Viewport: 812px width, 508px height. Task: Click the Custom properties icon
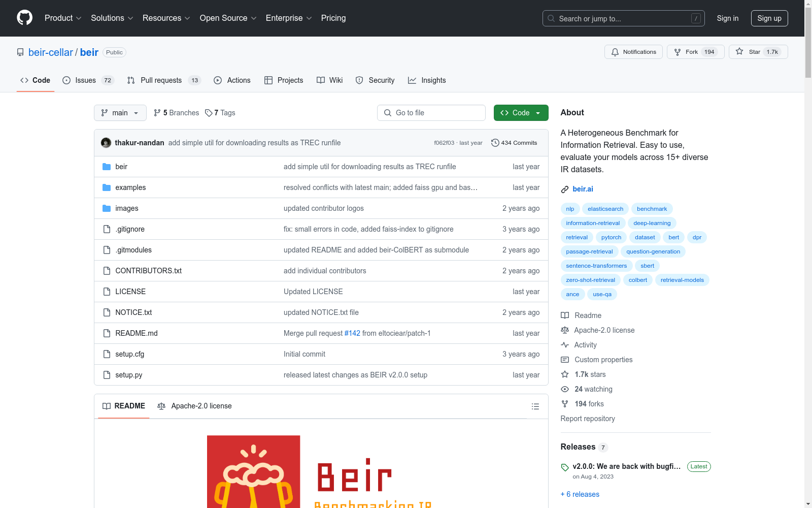[565, 360]
